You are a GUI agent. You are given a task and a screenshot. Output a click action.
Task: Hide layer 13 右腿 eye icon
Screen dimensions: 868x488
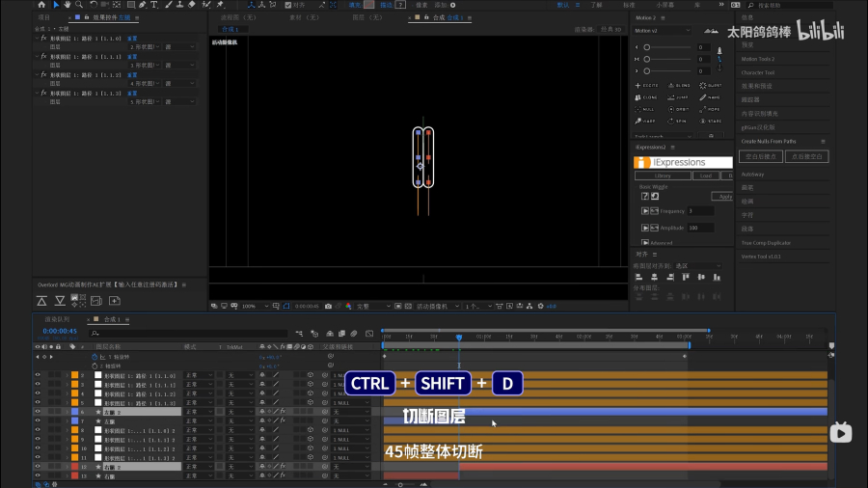(38, 475)
